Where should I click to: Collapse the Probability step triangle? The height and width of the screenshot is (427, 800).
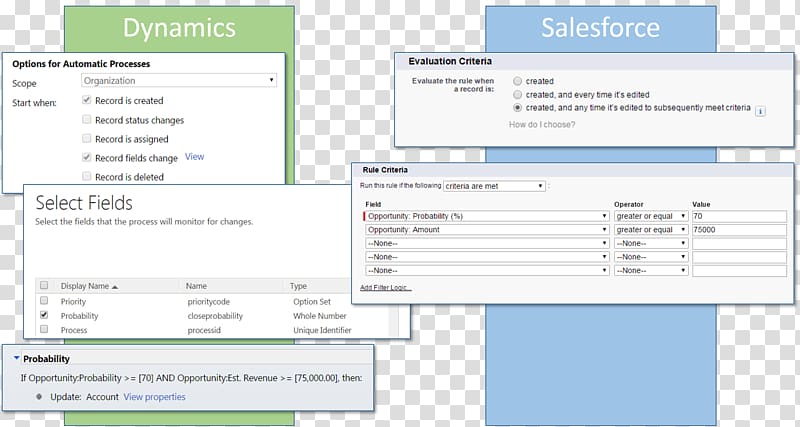pyautogui.click(x=16, y=358)
